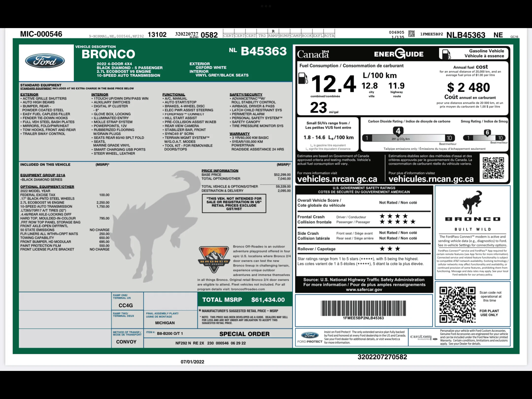Image resolution: width=532 pixels, height=399 pixels.
Task: Tap the QR code in the EnerGuide panel
Action: click(x=493, y=168)
